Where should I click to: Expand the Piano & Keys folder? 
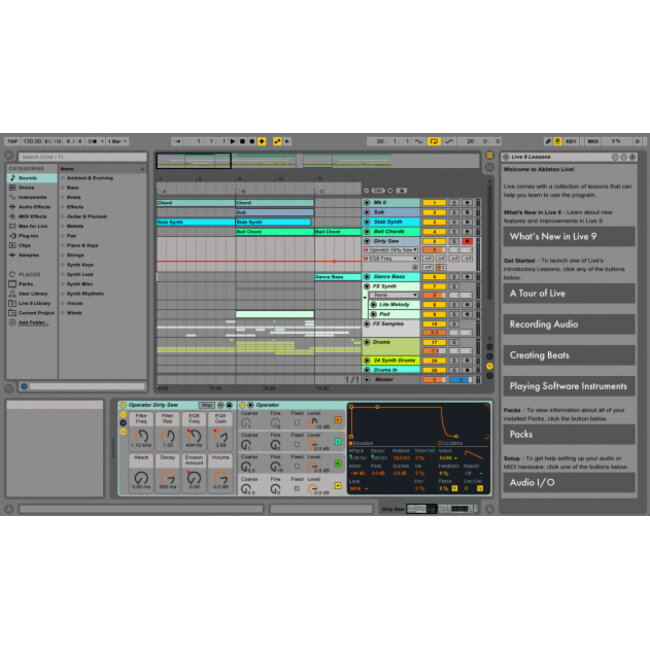click(63, 245)
